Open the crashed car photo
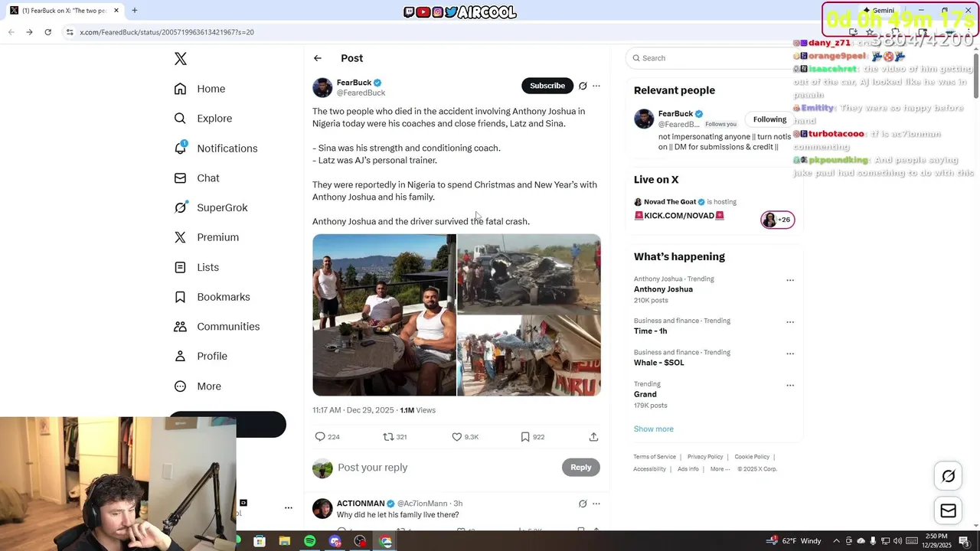The width and height of the screenshot is (980, 551). coord(529,274)
